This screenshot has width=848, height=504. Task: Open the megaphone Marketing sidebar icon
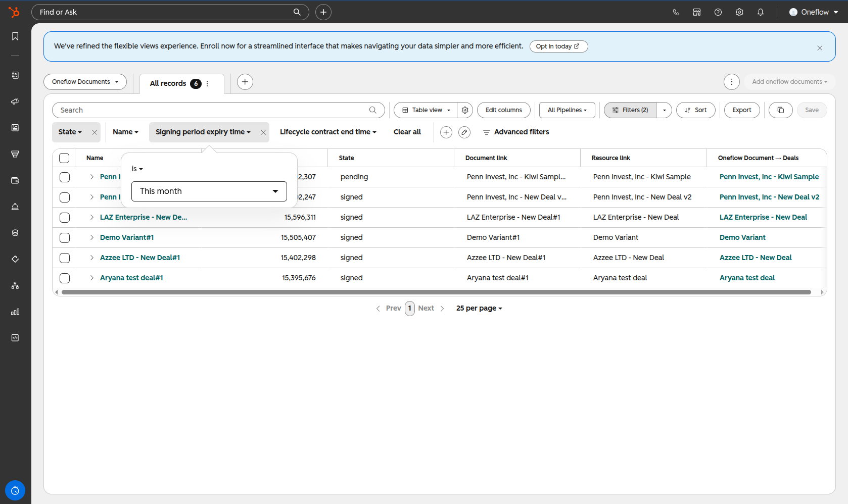point(15,102)
